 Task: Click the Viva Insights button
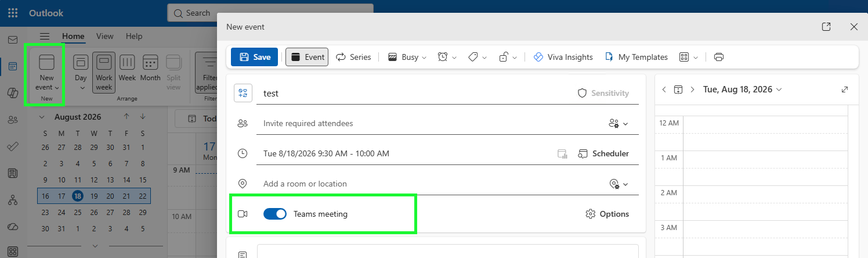(563, 57)
